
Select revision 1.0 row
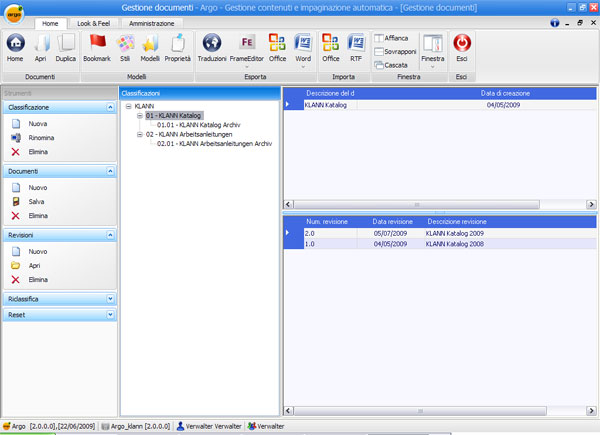[x=440, y=244]
